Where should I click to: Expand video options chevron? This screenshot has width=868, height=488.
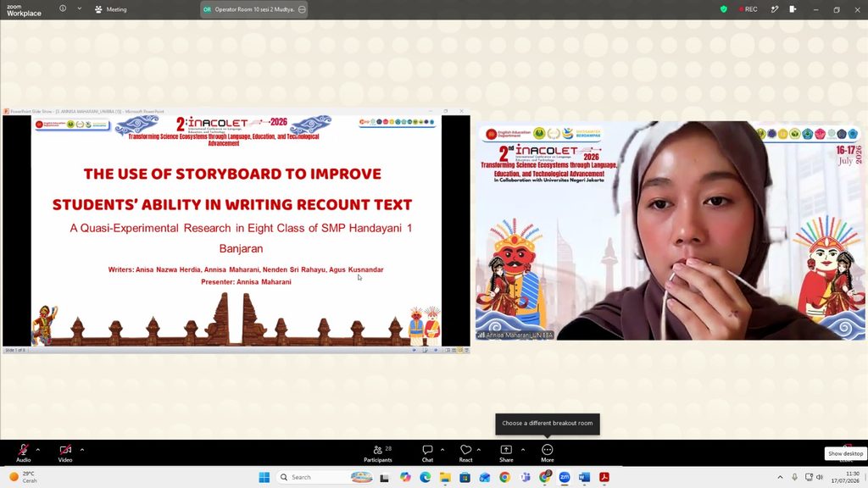pyautogui.click(x=82, y=450)
